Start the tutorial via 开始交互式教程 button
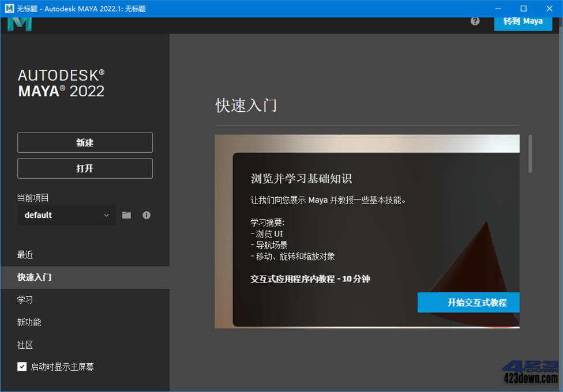The width and height of the screenshot is (563, 392). (468, 303)
